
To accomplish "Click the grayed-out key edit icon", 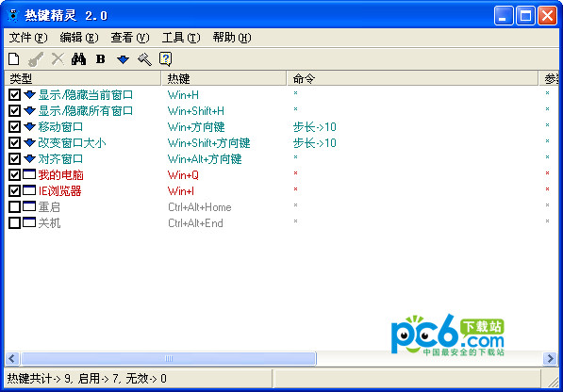I will pyautogui.click(x=36, y=59).
